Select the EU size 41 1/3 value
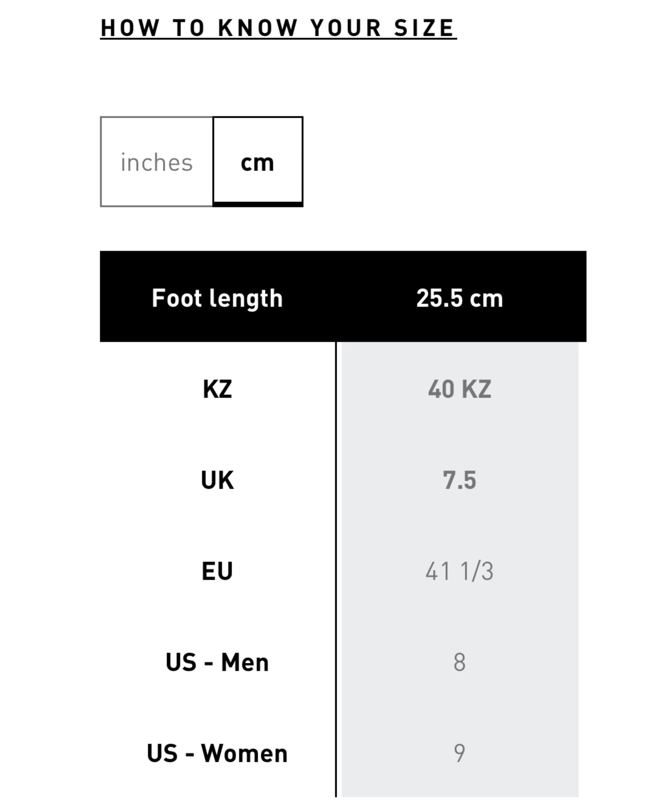The height and width of the screenshot is (812, 650). click(x=459, y=571)
